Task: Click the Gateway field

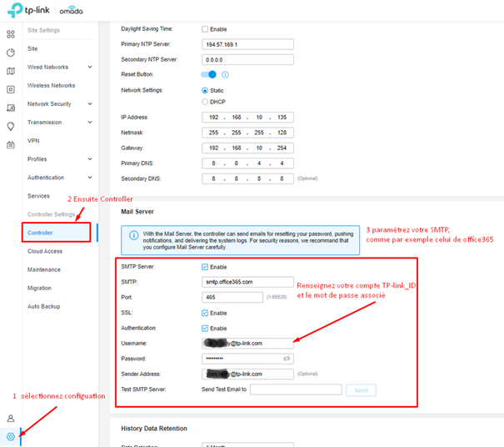Action: click(247, 148)
